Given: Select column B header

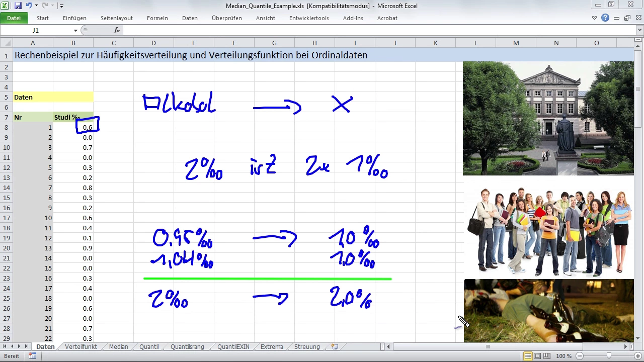Looking at the screenshot, I should (x=73, y=43).
